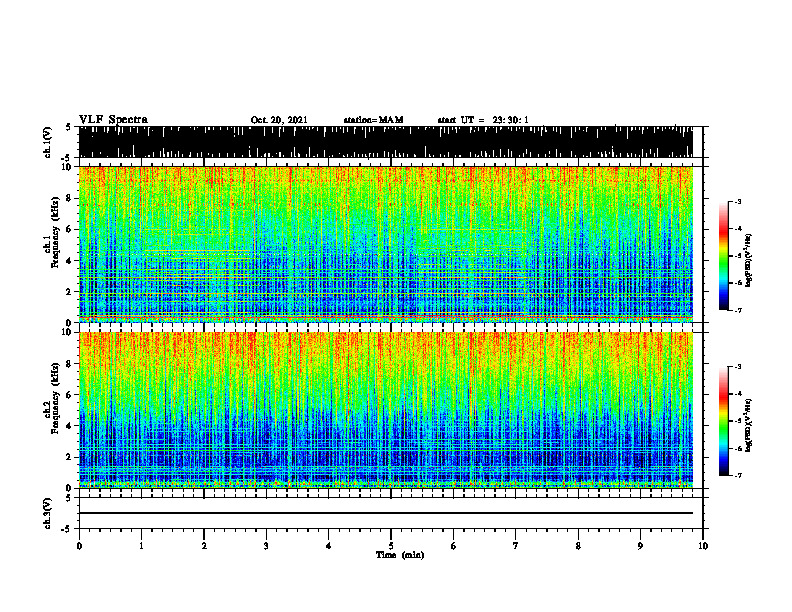Click time axis tick label "7"
This screenshot has height=612, width=792.
click(x=516, y=546)
